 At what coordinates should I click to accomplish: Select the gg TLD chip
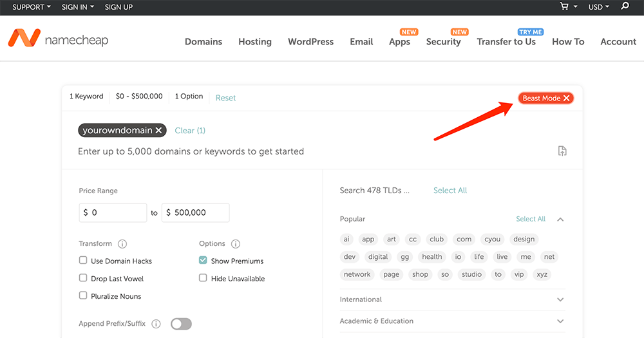pyautogui.click(x=405, y=257)
